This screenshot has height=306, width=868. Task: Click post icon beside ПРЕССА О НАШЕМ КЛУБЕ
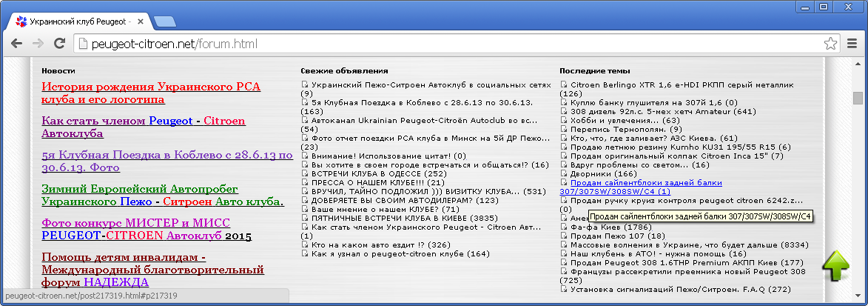(x=304, y=182)
